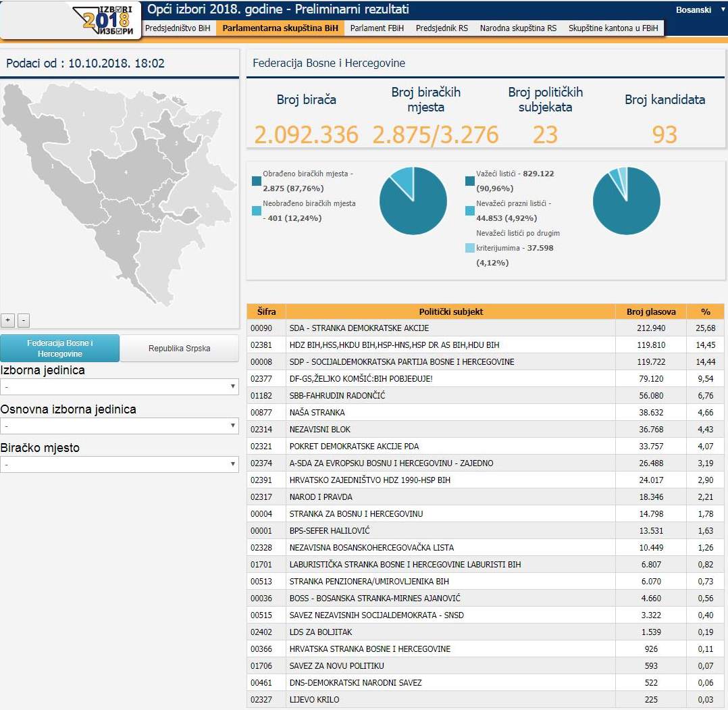
Task: Select the Republika Srpska toggle button
Action: pyautogui.click(x=179, y=349)
